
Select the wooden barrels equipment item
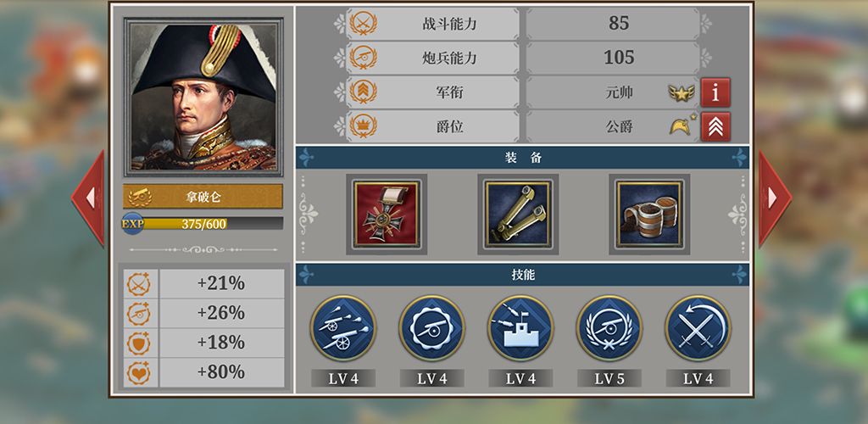click(x=648, y=215)
